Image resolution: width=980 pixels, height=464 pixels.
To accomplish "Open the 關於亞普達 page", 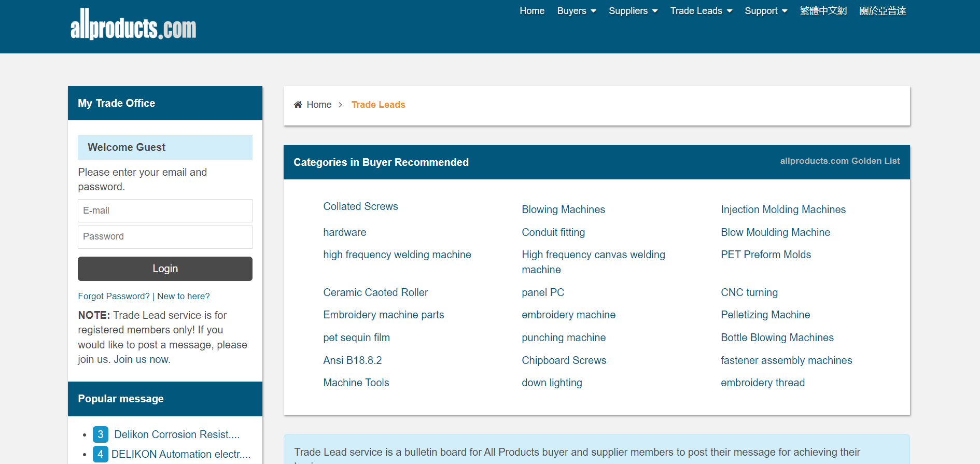I will pos(883,11).
